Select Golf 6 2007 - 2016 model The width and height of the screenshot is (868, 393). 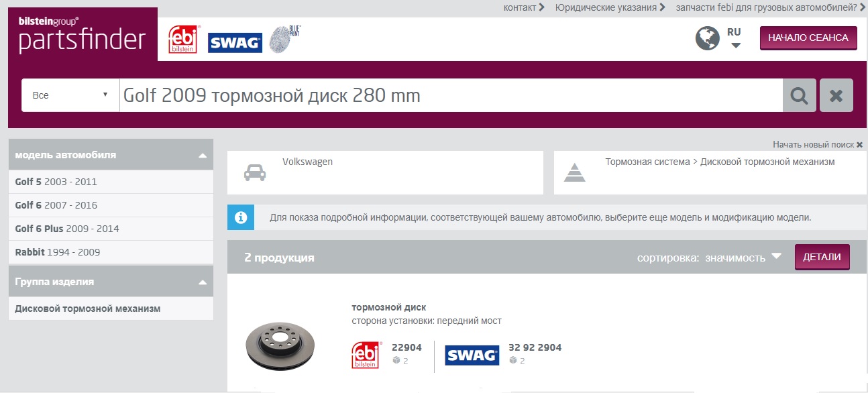pyautogui.click(x=56, y=205)
